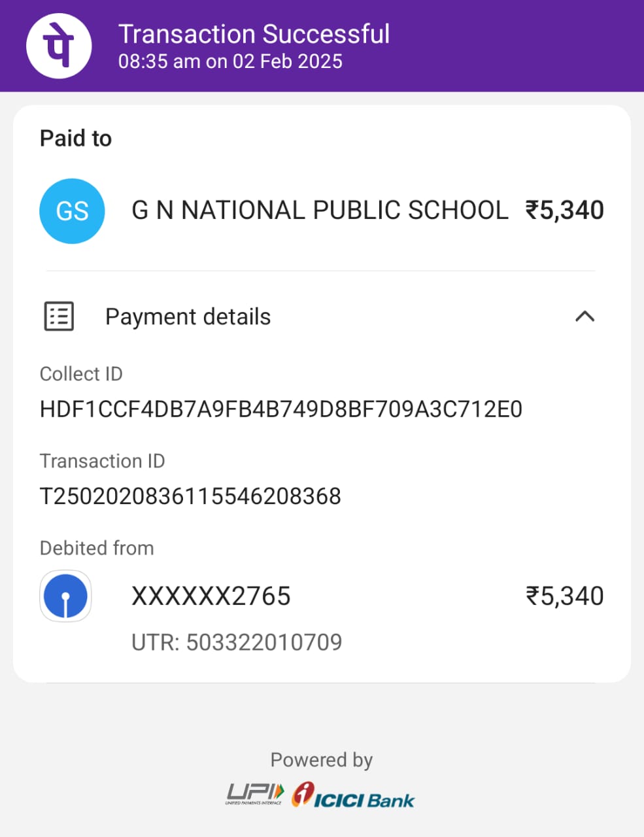Click the Paid to label
This screenshot has height=837, width=644.
(x=76, y=139)
